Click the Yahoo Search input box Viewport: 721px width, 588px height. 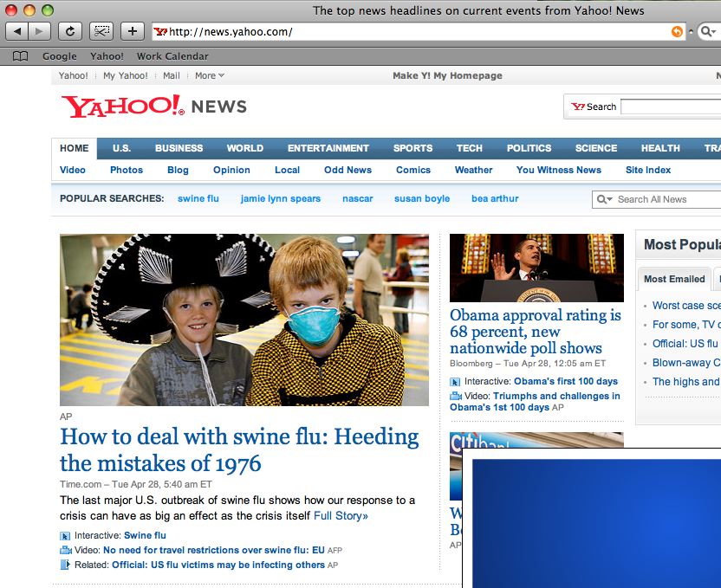click(x=671, y=107)
